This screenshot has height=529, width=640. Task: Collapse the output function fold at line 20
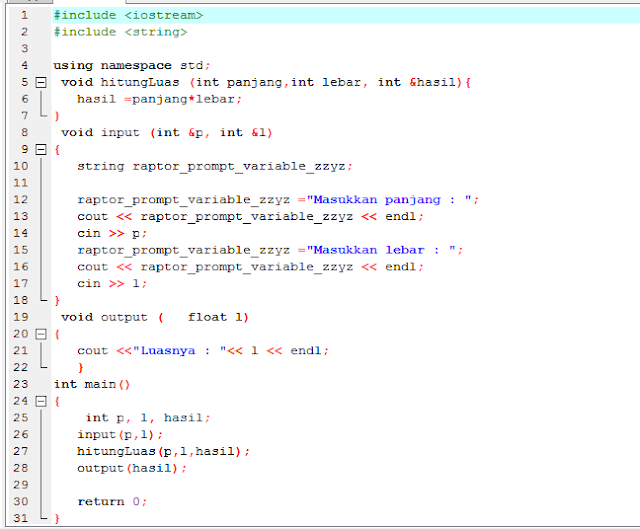pos(41,334)
